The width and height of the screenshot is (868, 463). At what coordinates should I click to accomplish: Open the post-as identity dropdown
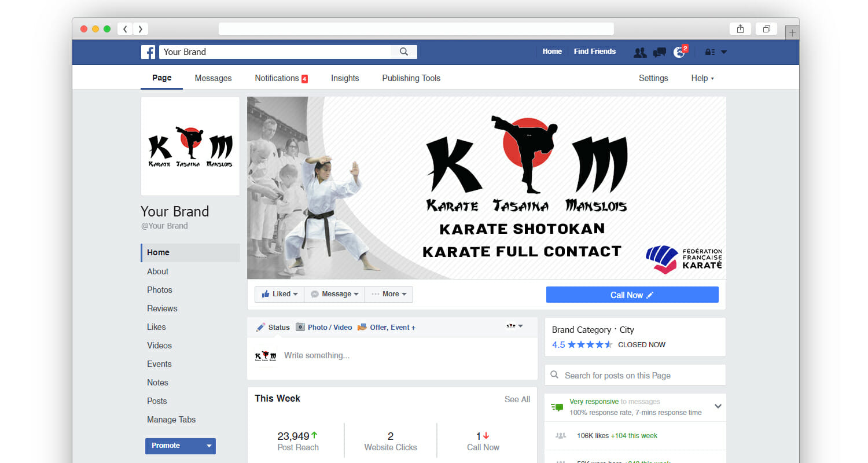click(514, 326)
